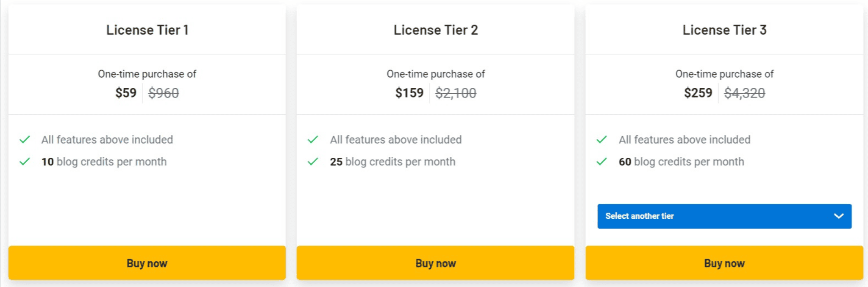868x287 pixels.
Task: Click checkmark next to 25 blog credits
Action: click(x=313, y=162)
